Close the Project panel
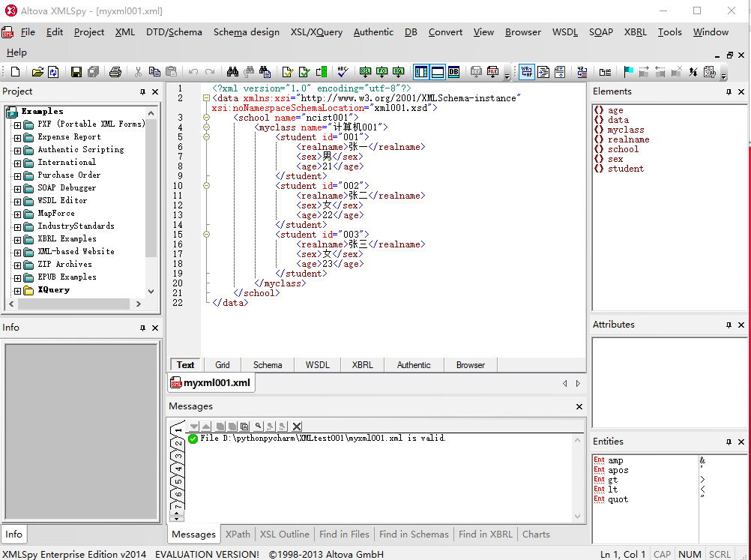Screen dimensions: 751x560 (155, 91)
